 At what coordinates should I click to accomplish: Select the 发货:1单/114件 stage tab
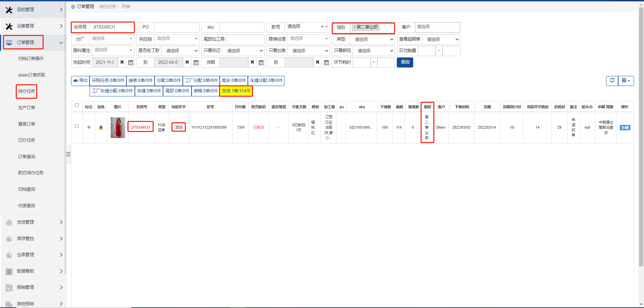click(x=236, y=91)
